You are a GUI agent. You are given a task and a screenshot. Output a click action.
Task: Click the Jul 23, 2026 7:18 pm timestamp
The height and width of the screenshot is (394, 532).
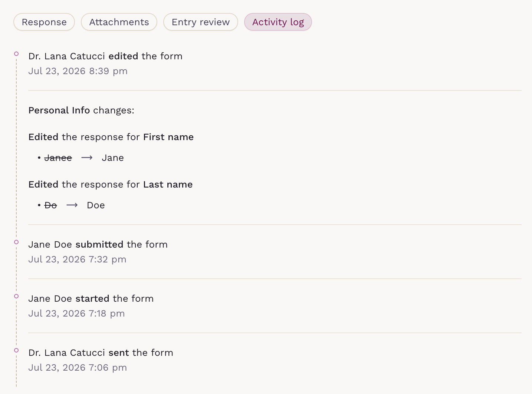tap(76, 314)
